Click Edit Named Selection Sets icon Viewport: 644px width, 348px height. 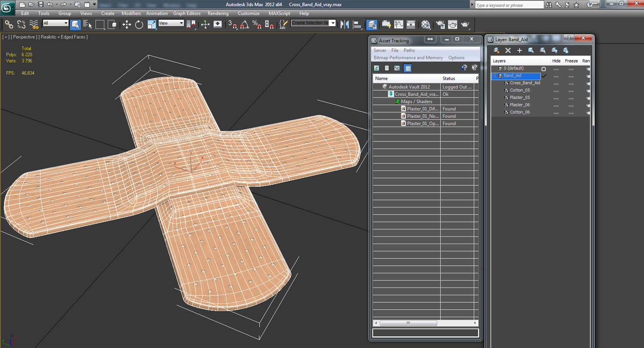point(283,25)
